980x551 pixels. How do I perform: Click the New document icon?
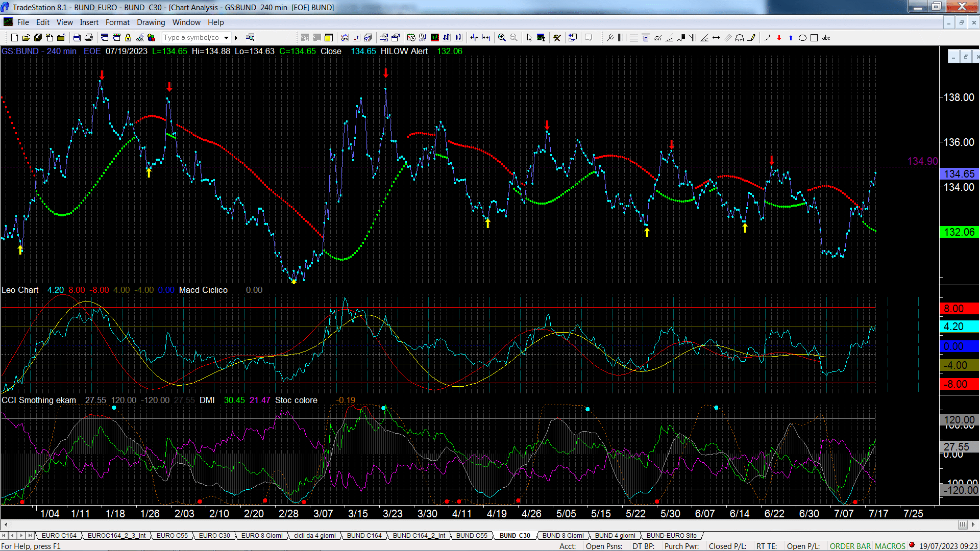pos(14,38)
